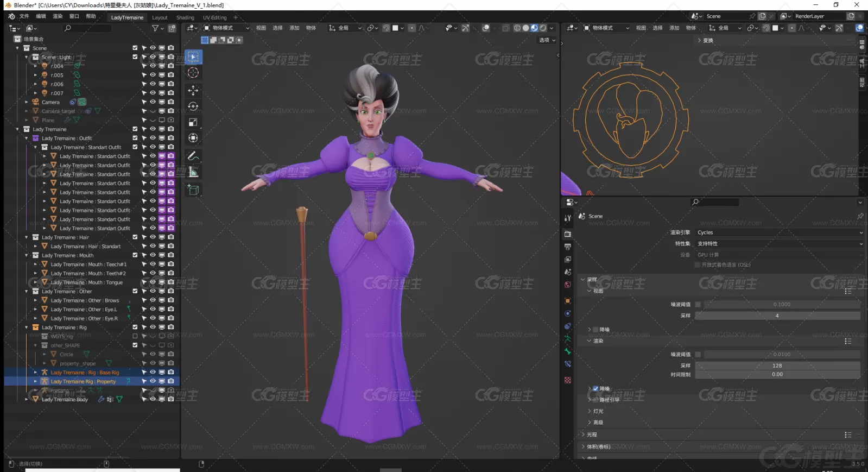Select the Select Box tool in the viewport toolbar
Viewport: 868px width, 472px height.
193,57
